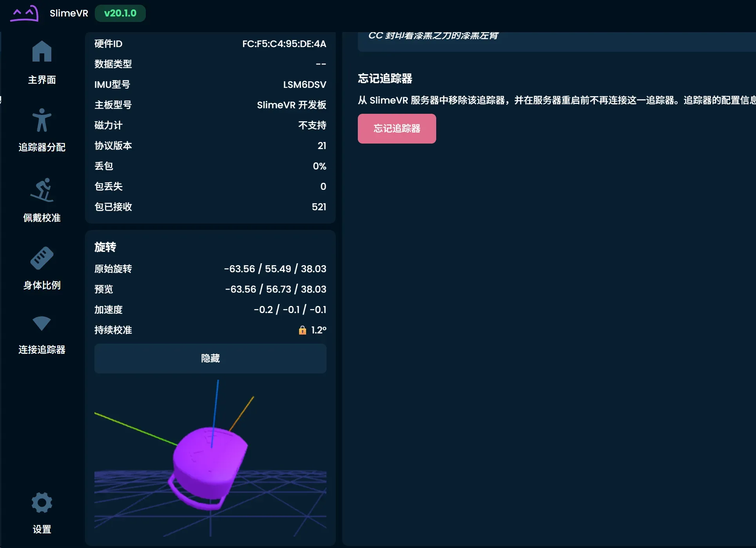Click 隐藏 to hide the preview
This screenshot has width=756, height=548.
click(210, 359)
